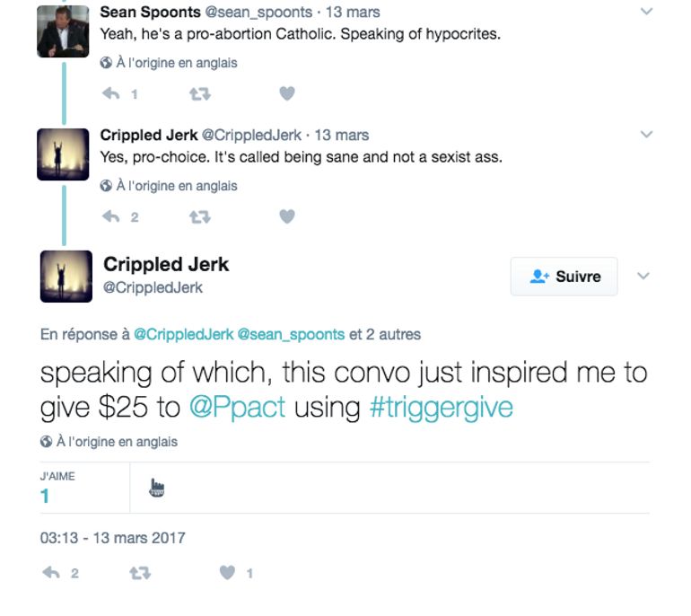
Task: Like the main #triggergive tweet
Action: pos(228,573)
